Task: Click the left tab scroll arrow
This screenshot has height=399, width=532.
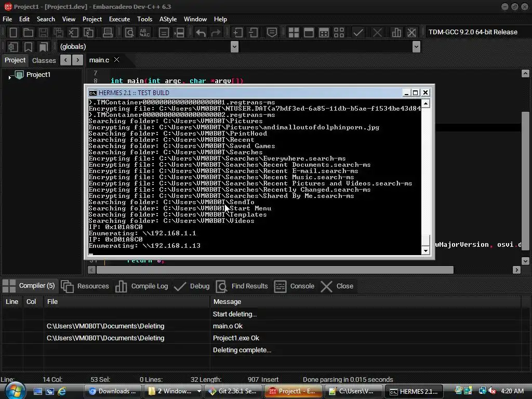Action: 65,60
